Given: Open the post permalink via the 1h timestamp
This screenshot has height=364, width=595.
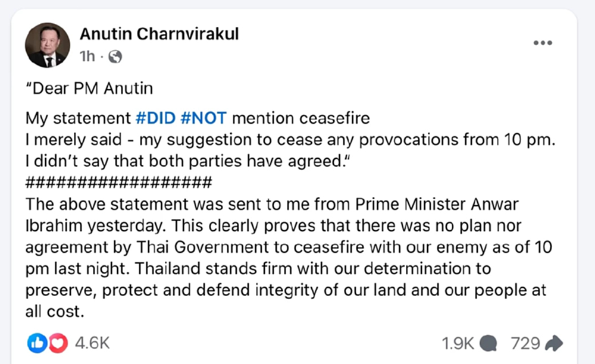Looking at the screenshot, I should click(x=86, y=57).
